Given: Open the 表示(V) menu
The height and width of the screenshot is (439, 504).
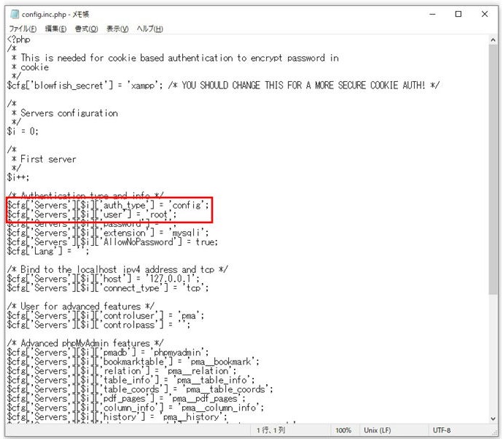Looking at the screenshot, I should click(x=117, y=29).
